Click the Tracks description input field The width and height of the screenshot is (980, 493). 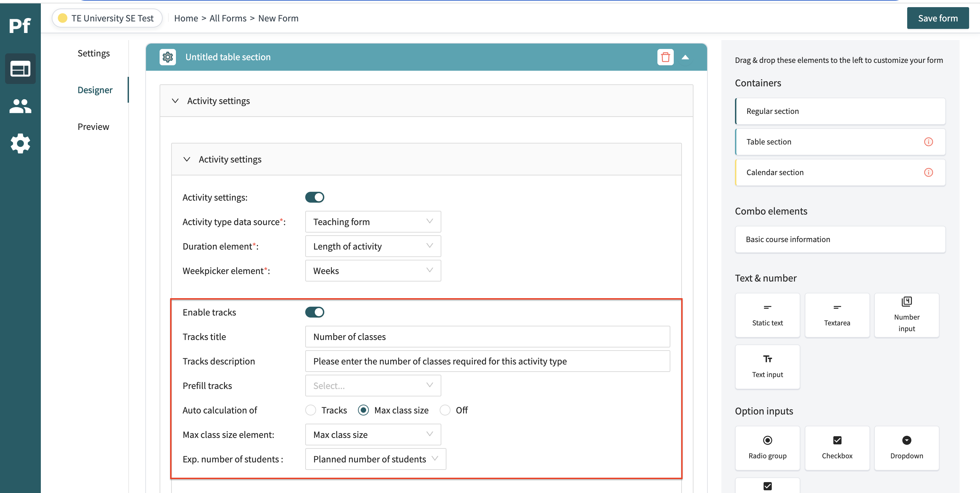[487, 361]
